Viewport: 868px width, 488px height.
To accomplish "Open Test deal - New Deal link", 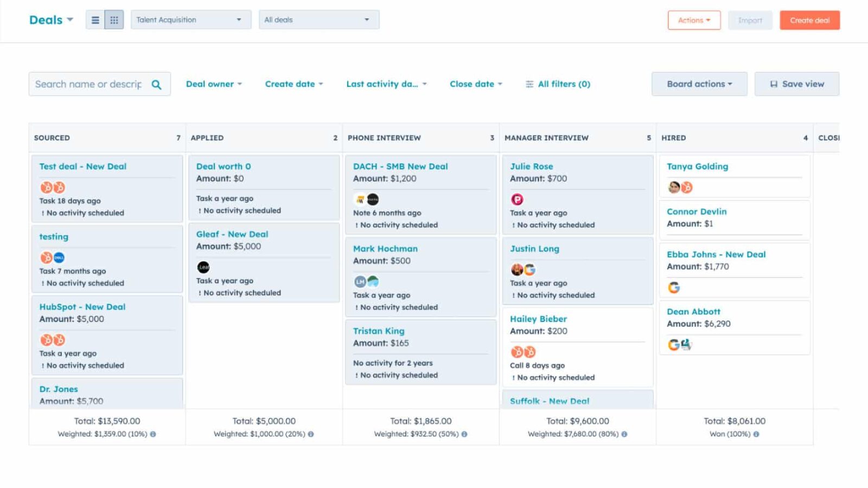I will click(82, 166).
